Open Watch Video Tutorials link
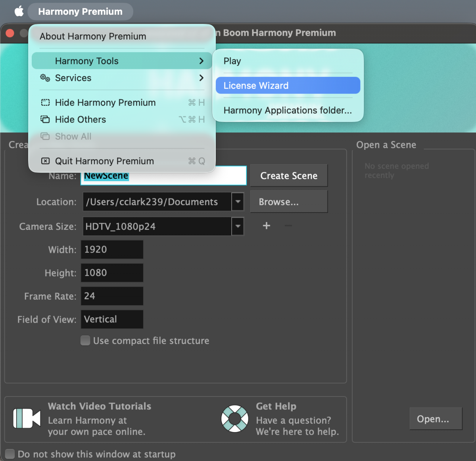The height and width of the screenshot is (461, 476). [100, 406]
